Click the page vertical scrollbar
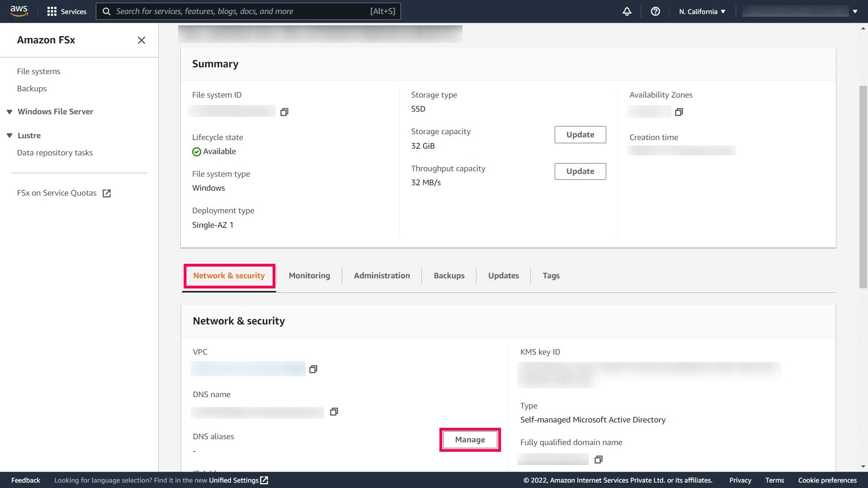The height and width of the screenshot is (488, 868). (x=863, y=186)
